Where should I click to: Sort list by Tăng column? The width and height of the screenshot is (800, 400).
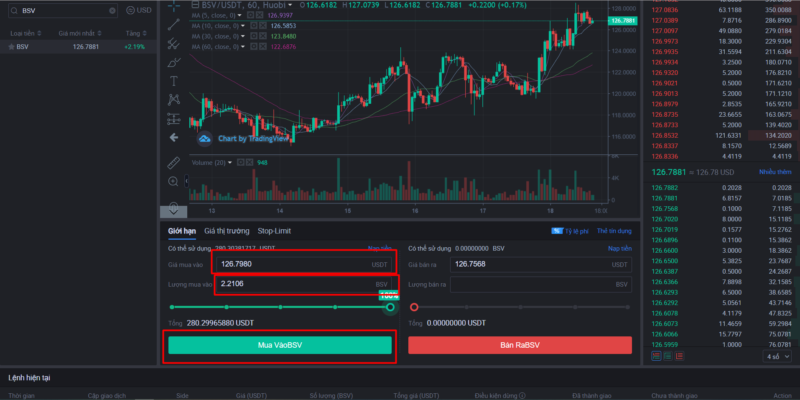pos(136,33)
